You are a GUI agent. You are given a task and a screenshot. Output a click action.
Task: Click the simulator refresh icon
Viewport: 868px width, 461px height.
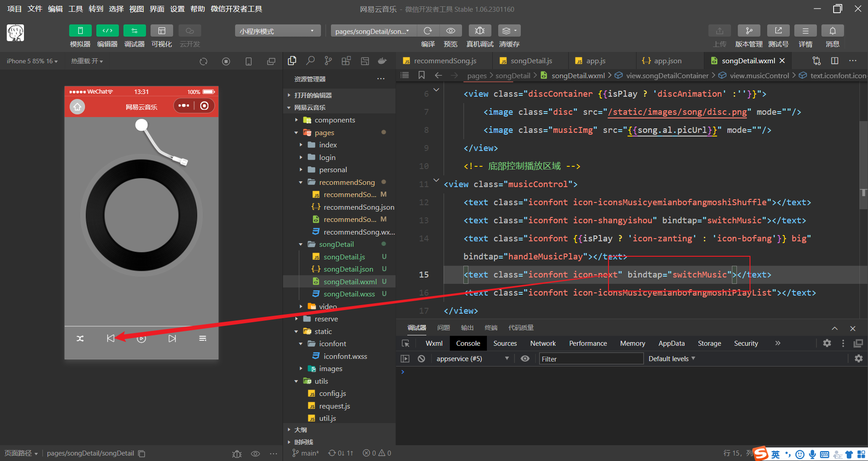click(x=203, y=61)
